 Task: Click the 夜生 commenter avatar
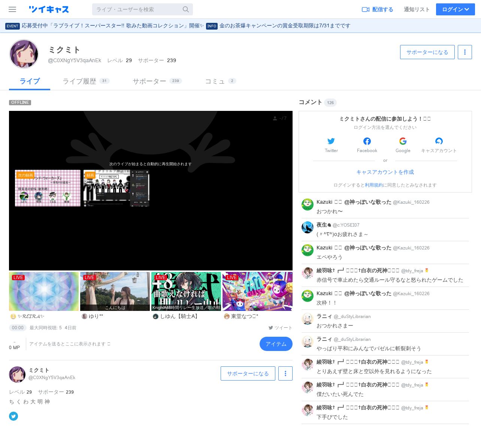(308, 227)
